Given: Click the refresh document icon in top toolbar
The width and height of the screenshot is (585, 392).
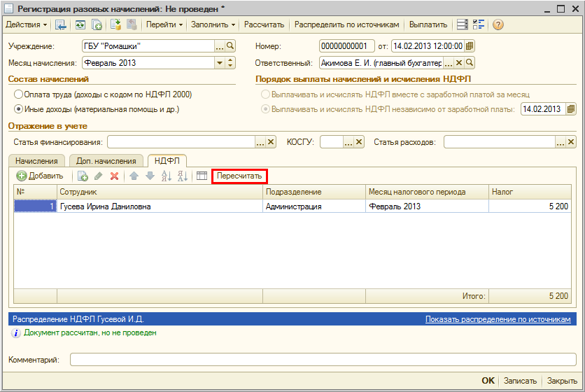Looking at the screenshot, I should coord(80,25).
